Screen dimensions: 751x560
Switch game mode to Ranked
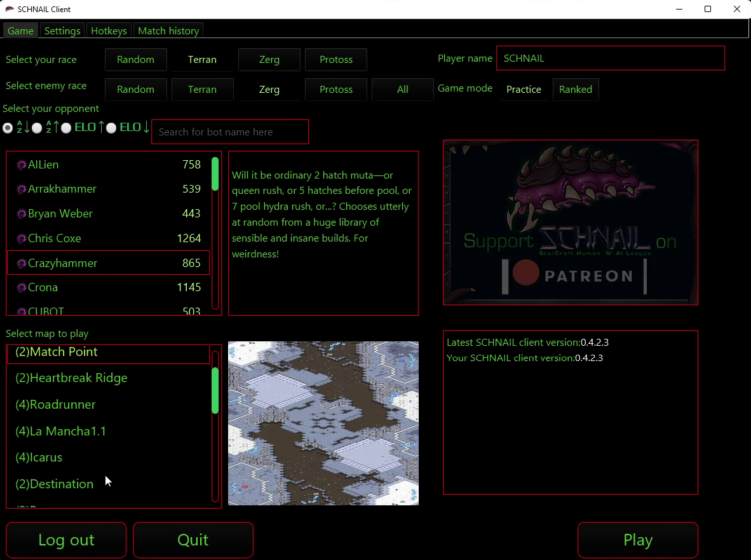tap(576, 89)
